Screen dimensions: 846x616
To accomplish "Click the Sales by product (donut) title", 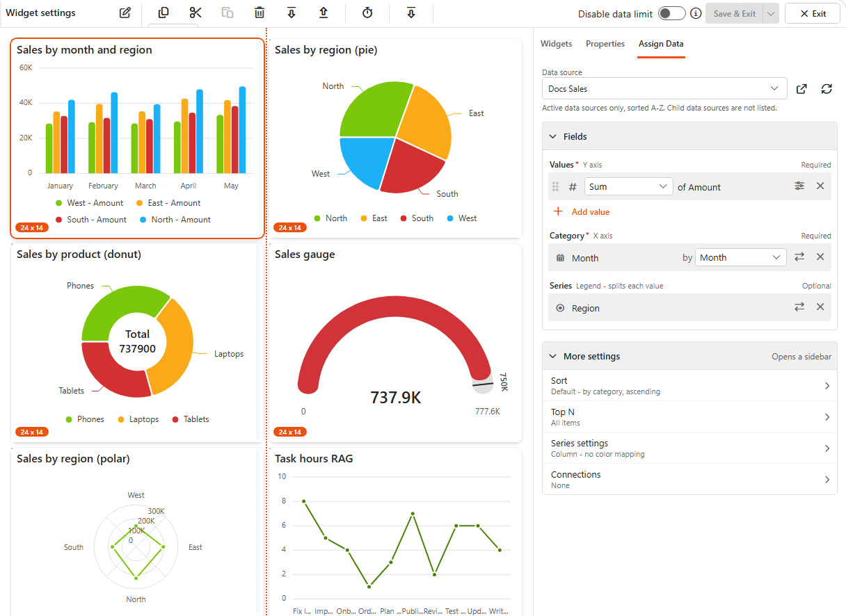I will point(79,254).
